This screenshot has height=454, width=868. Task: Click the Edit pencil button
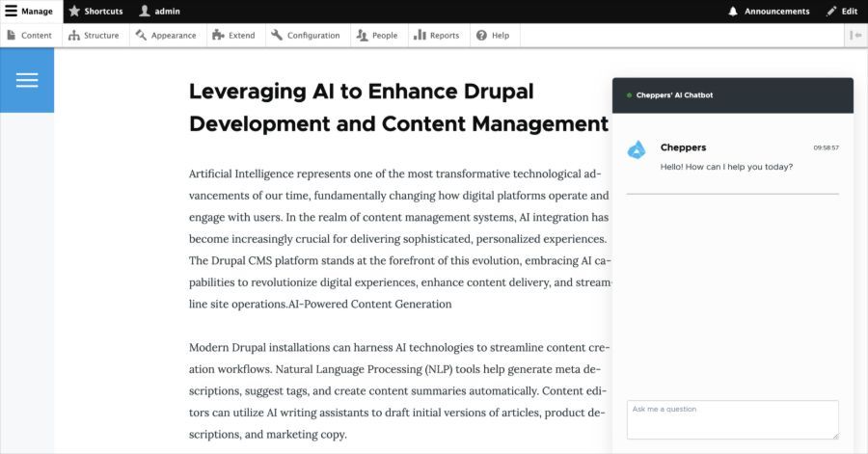coord(841,11)
